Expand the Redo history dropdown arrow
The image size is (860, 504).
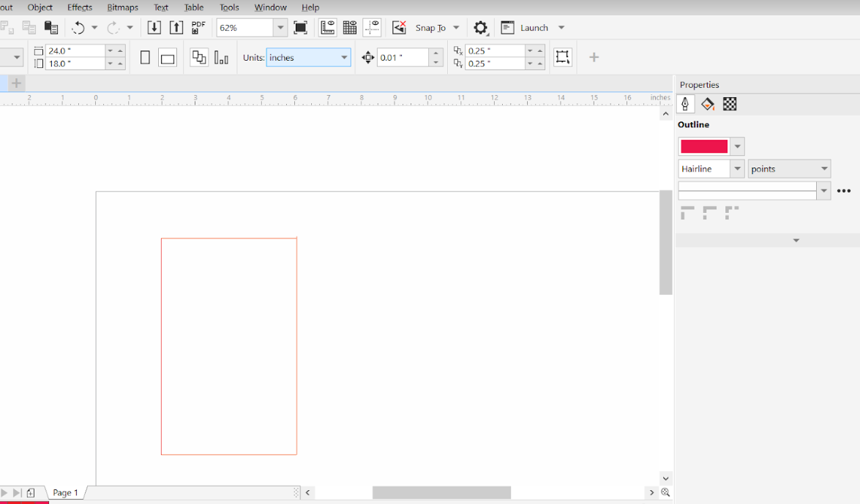click(130, 27)
